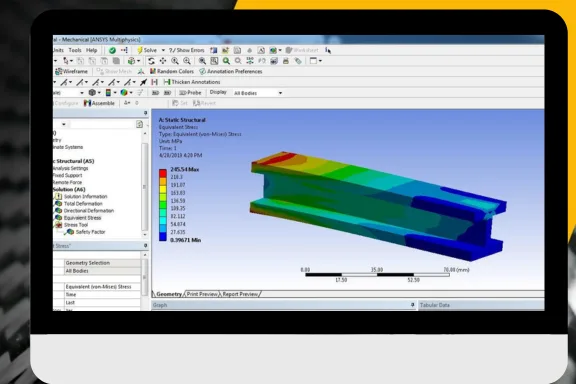Screen dimensions: 576x384
Task: Click the Geometry Selection details cell
Action: click(x=102, y=263)
